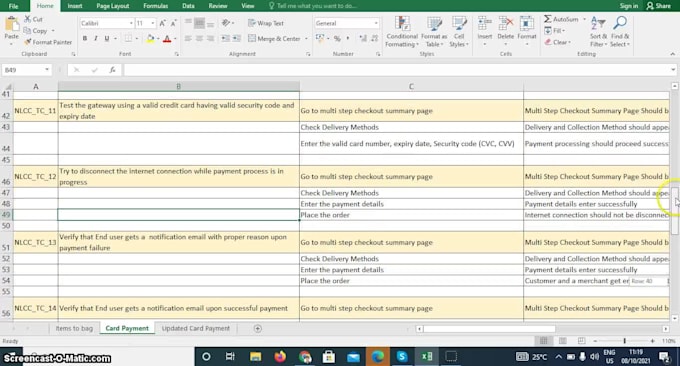Open the General number format dropdown
The width and height of the screenshot is (680, 366).
376,23
